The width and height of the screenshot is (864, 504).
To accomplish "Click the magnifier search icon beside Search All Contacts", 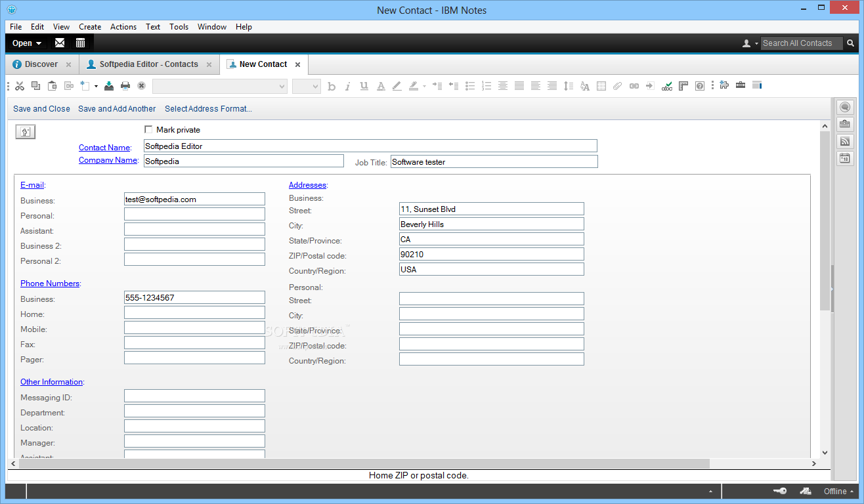I will [x=850, y=43].
